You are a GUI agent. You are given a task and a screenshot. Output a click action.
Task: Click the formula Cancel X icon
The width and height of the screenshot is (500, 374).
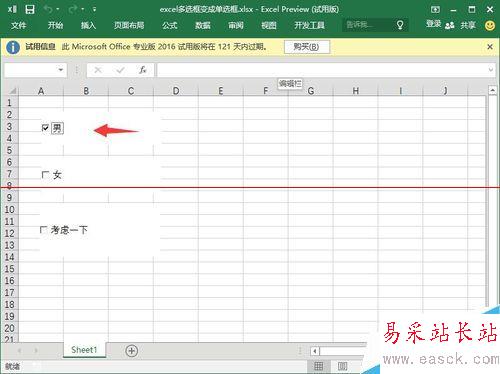coord(98,70)
